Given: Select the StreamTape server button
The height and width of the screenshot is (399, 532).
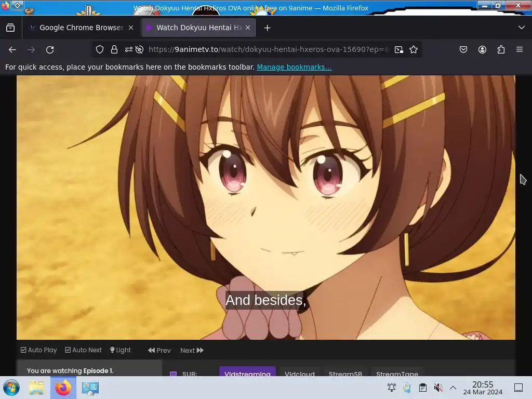Looking at the screenshot, I should coord(397,372).
